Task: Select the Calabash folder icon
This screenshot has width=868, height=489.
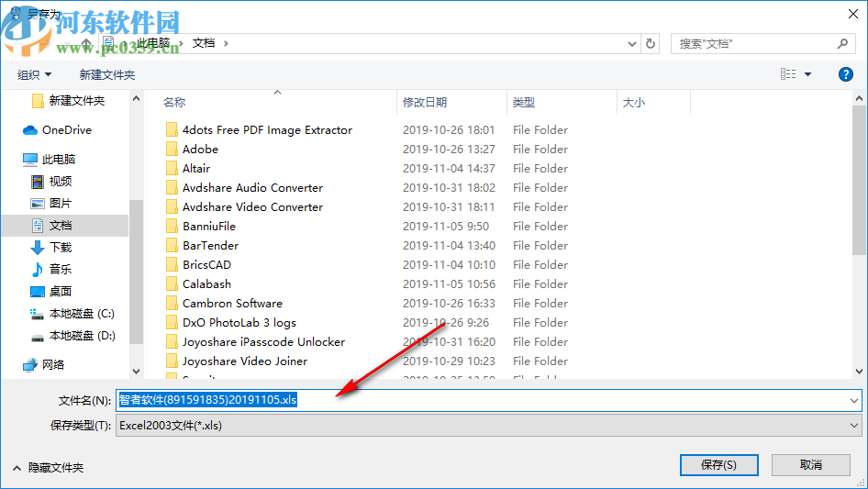Action: [172, 284]
